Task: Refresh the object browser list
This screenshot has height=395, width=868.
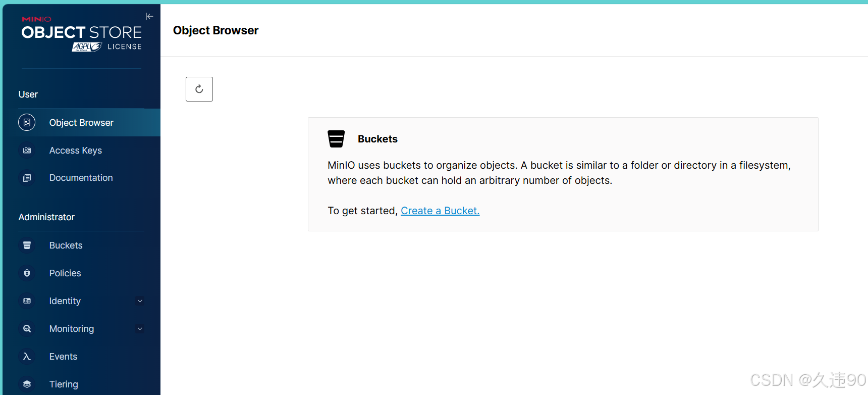Action: pyautogui.click(x=199, y=89)
